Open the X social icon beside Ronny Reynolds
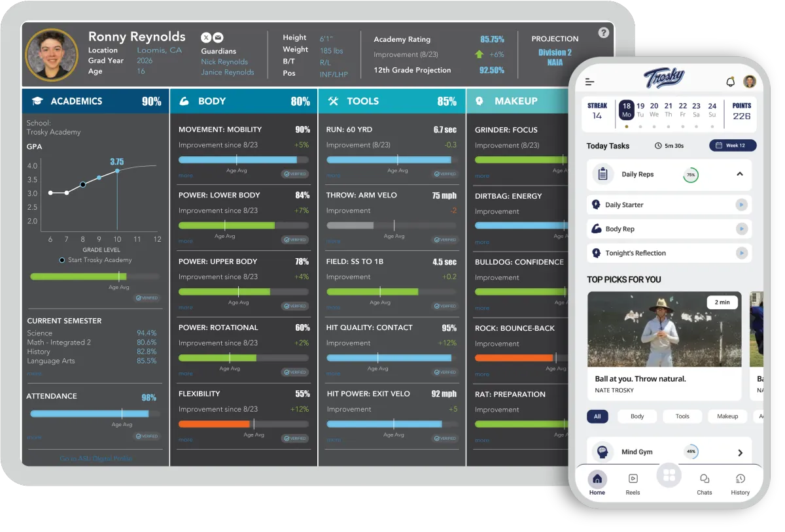785x532 pixels. 206,38
